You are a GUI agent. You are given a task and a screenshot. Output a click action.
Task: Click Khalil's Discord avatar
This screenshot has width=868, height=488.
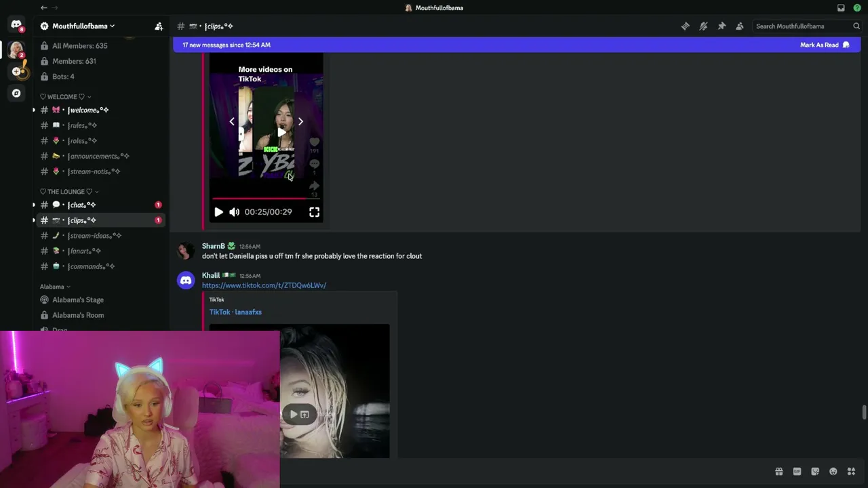pos(185,281)
